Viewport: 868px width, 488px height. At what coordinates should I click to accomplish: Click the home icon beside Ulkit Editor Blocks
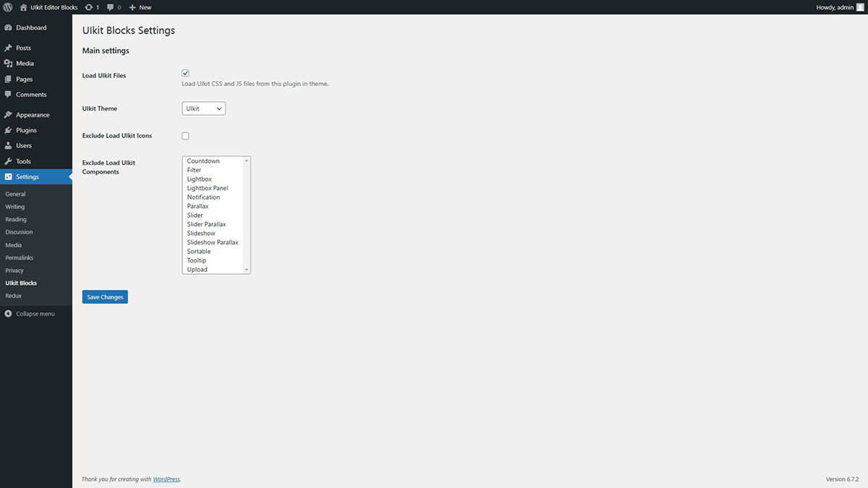click(24, 7)
